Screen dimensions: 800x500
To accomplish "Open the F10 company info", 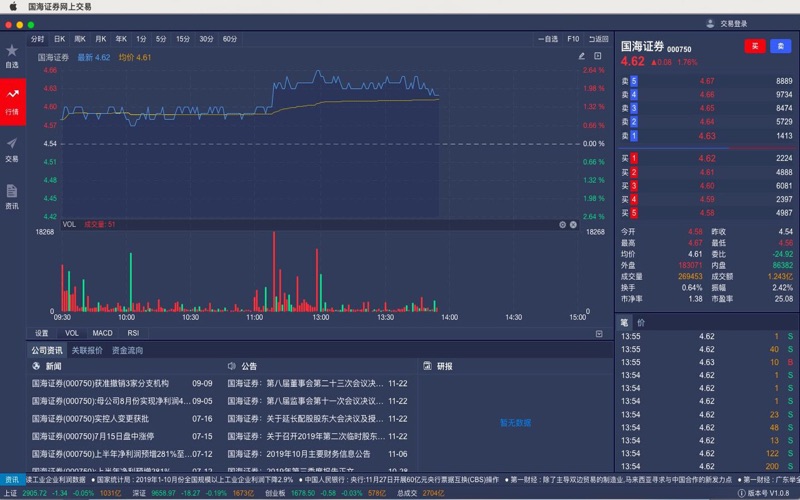I will click(x=573, y=39).
